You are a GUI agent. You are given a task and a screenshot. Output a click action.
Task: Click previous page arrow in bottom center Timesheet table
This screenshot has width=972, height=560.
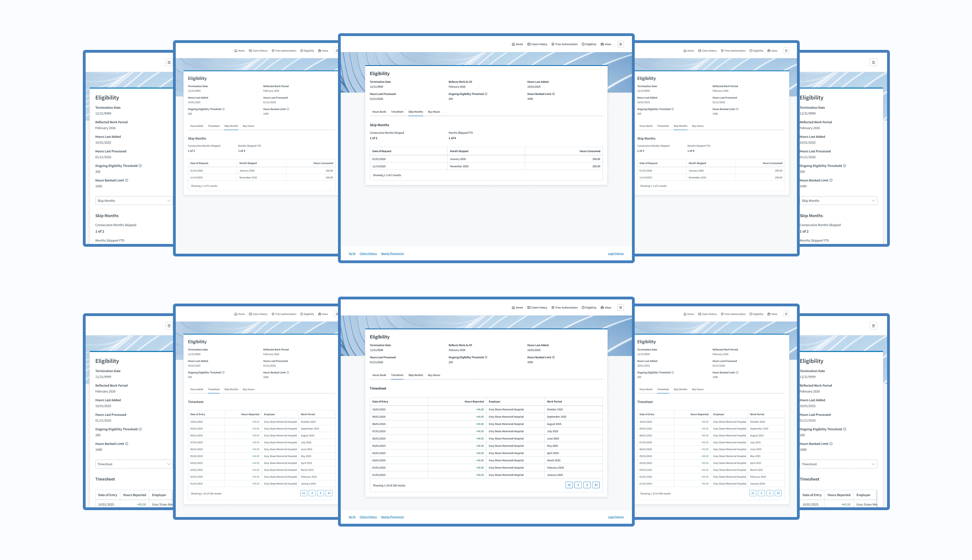[578, 485]
